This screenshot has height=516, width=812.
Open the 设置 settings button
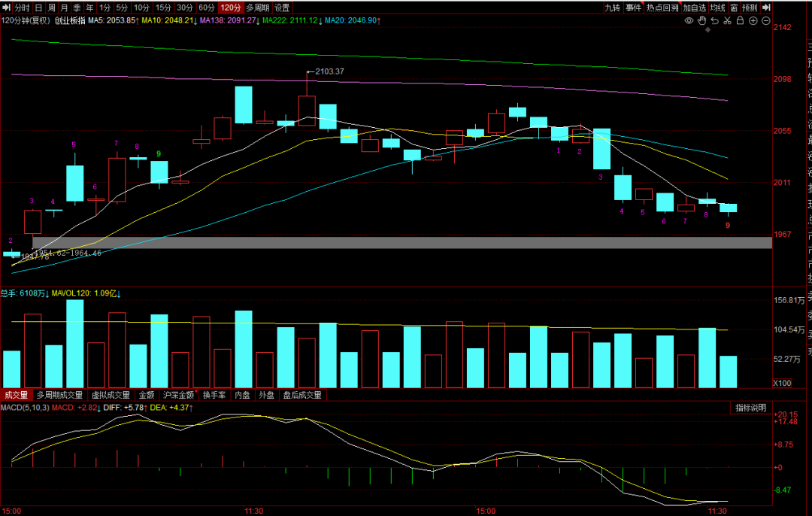point(282,8)
